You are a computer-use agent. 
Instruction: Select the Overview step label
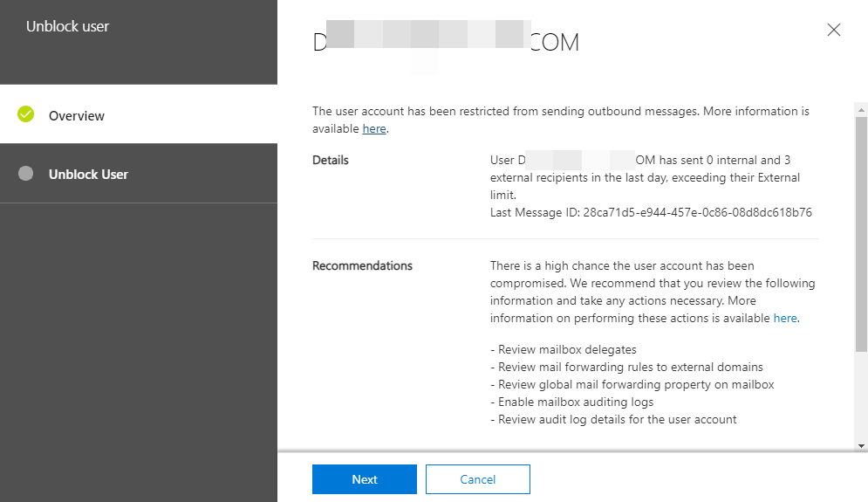point(77,116)
